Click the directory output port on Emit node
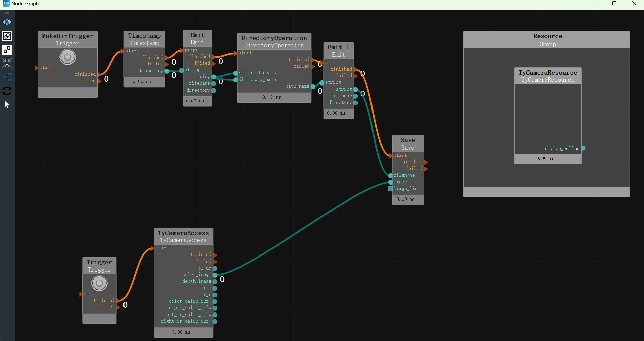Screen dimensions: 644x341 [214, 91]
